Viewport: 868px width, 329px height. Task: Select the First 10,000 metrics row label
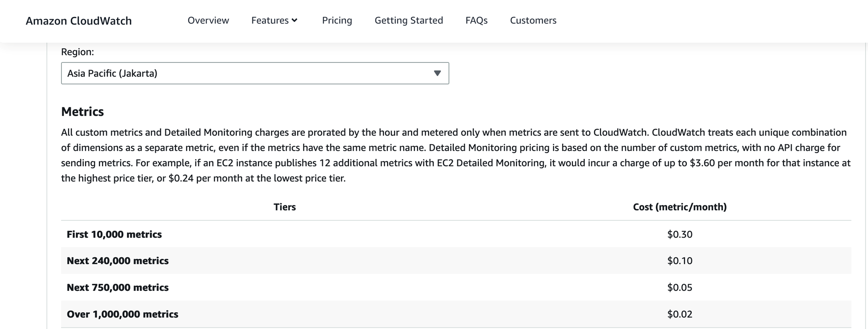coord(114,234)
